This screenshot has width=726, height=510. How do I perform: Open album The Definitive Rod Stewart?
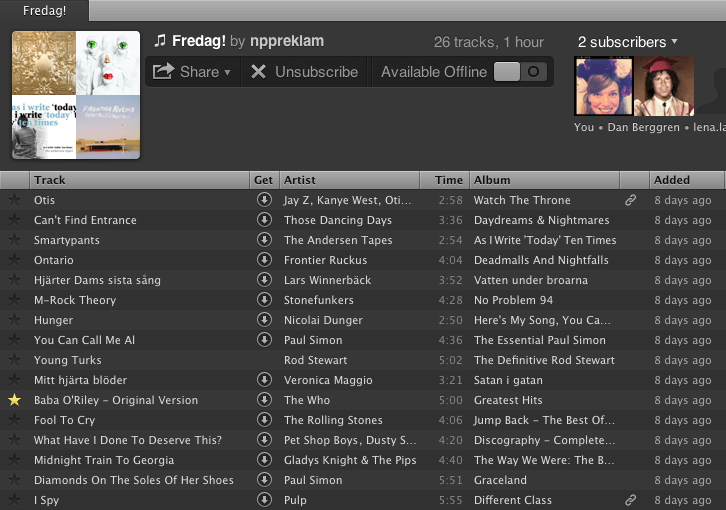pyautogui.click(x=544, y=360)
